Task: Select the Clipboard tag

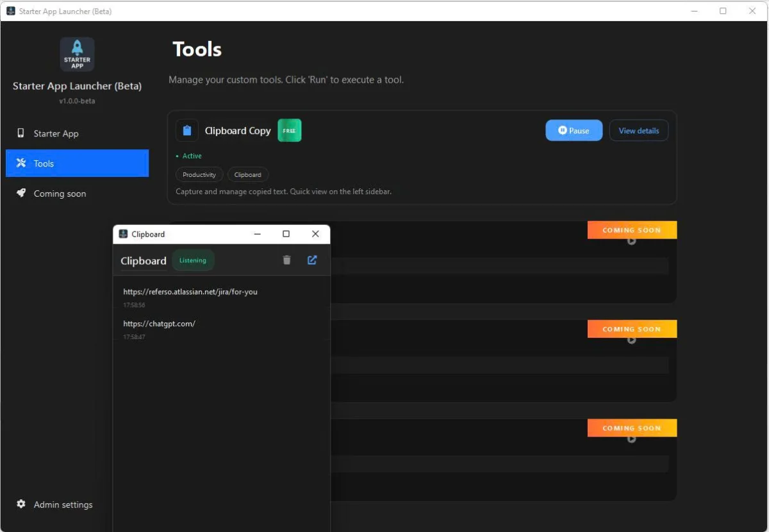Action: click(x=247, y=174)
